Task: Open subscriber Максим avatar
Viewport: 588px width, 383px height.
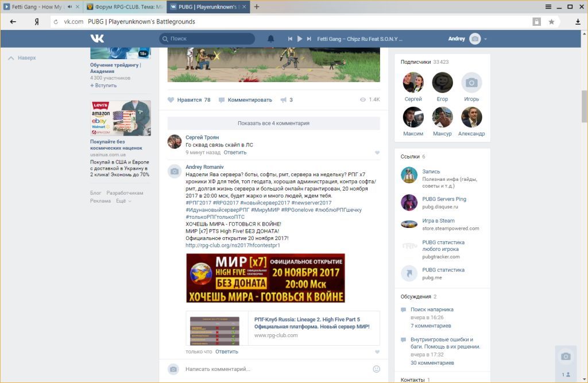Action: click(x=413, y=117)
